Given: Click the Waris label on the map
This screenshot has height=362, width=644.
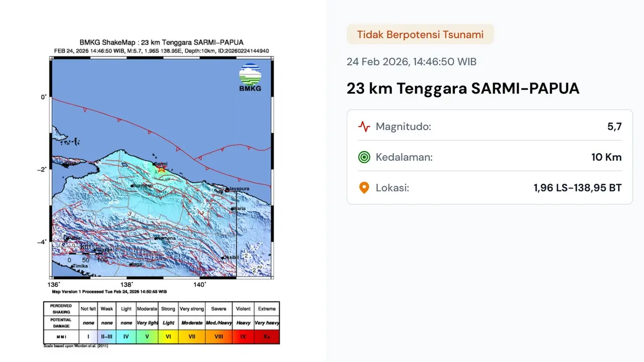Looking at the screenshot, I should tap(239, 208).
